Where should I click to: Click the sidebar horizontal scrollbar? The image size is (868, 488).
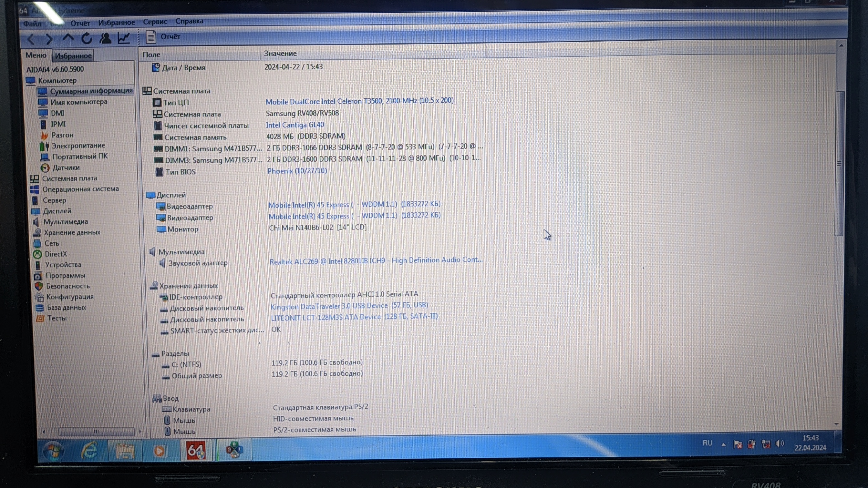[96, 432]
